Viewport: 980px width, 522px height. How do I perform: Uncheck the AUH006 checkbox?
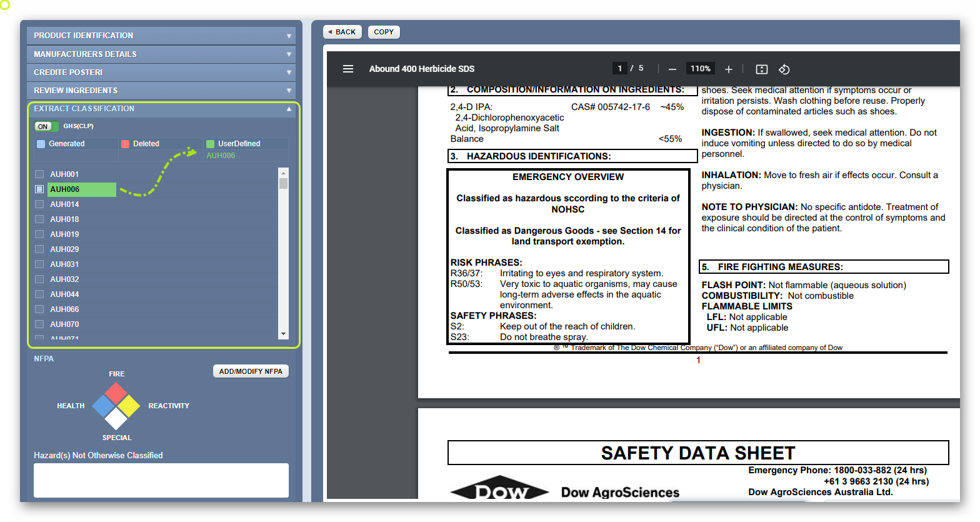coord(39,189)
